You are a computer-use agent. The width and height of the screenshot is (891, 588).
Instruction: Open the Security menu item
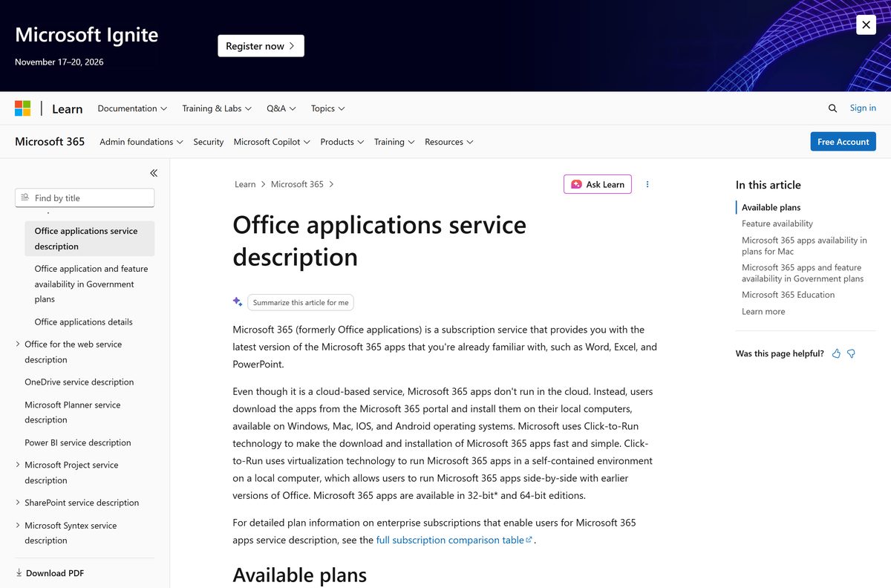point(208,142)
